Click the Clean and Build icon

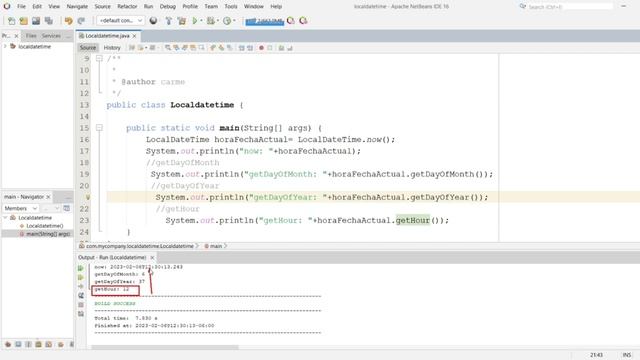tap(182, 21)
